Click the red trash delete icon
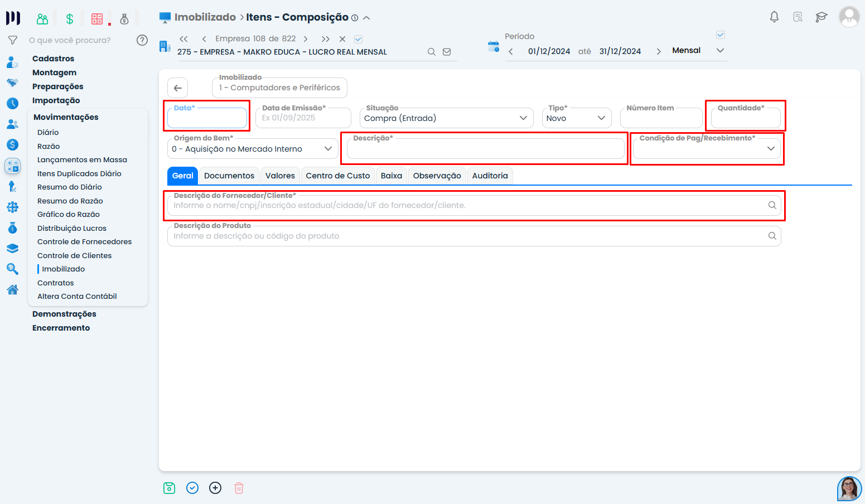The image size is (865, 504). click(x=239, y=488)
